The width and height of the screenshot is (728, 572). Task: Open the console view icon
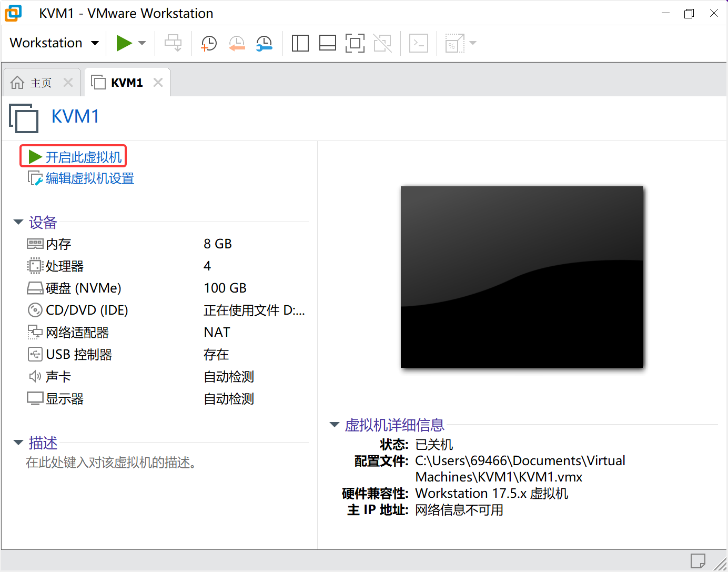pos(419,43)
